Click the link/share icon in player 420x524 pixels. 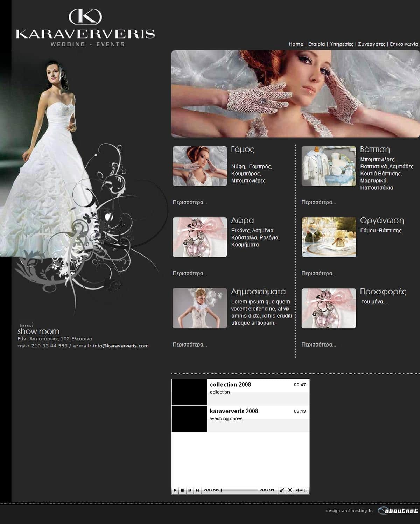click(282, 490)
